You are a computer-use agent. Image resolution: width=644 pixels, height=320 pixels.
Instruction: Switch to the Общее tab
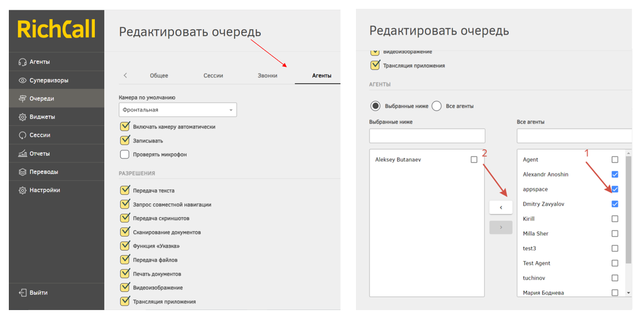[x=159, y=76]
